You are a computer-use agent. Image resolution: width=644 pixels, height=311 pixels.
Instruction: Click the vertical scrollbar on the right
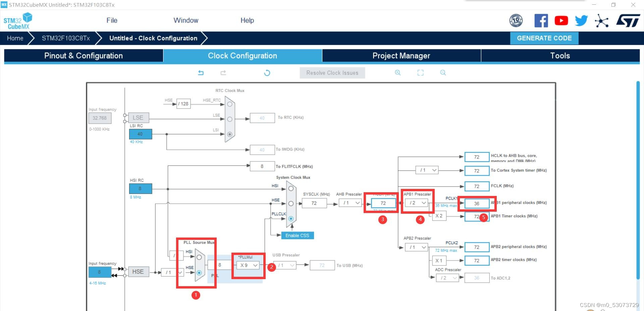tap(638, 180)
